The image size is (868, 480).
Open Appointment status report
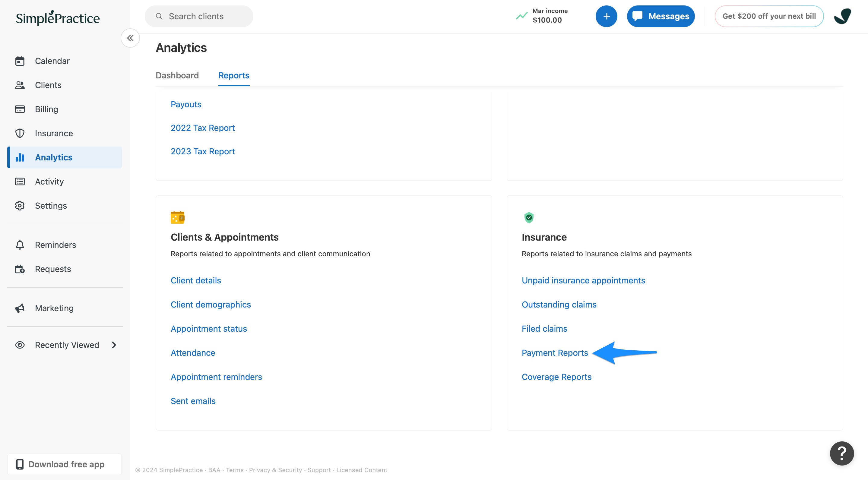pos(209,329)
